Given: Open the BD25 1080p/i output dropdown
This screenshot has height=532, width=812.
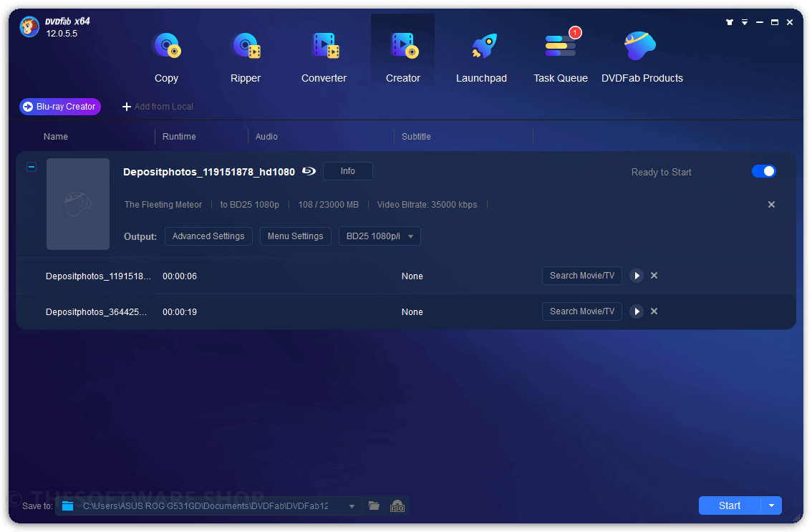Looking at the screenshot, I should [x=380, y=236].
